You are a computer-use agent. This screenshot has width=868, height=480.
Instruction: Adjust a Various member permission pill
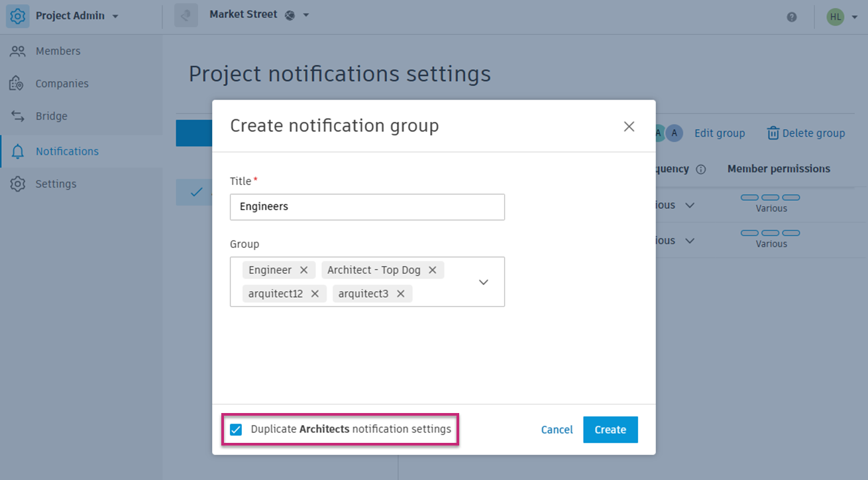(x=771, y=197)
